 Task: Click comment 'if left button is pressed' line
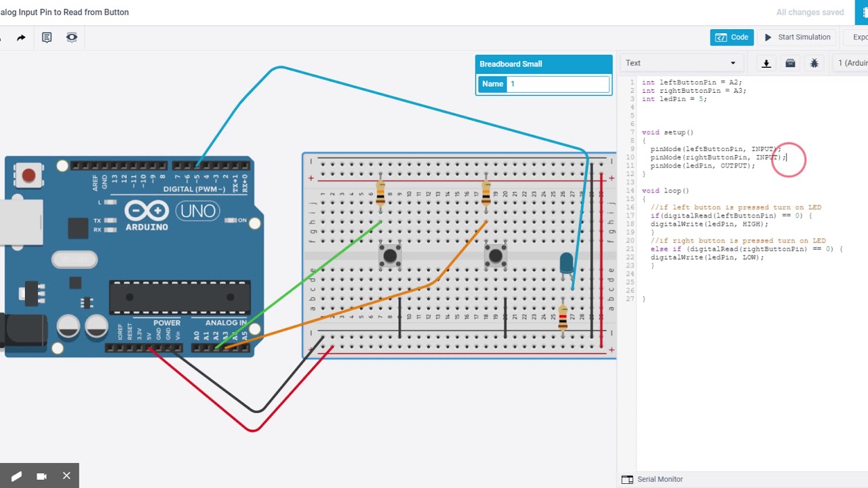pyautogui.click(x=736, y=207)
